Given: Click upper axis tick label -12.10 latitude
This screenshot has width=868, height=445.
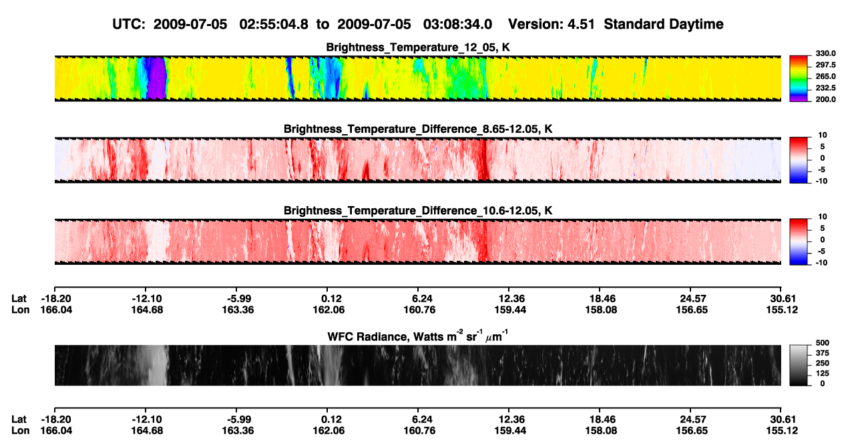Looking at the screenshot, I should (x=148, y=298).
